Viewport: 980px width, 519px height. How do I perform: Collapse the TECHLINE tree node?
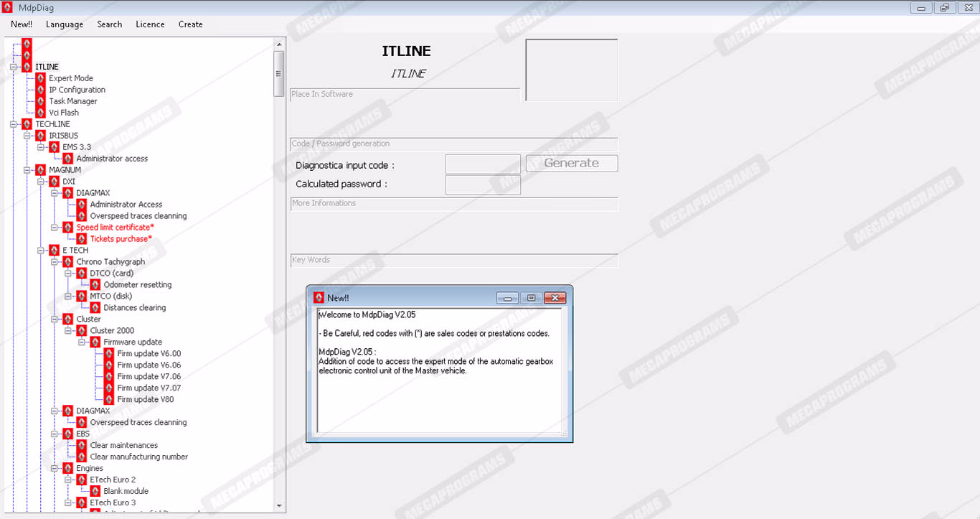pos(14,124)
